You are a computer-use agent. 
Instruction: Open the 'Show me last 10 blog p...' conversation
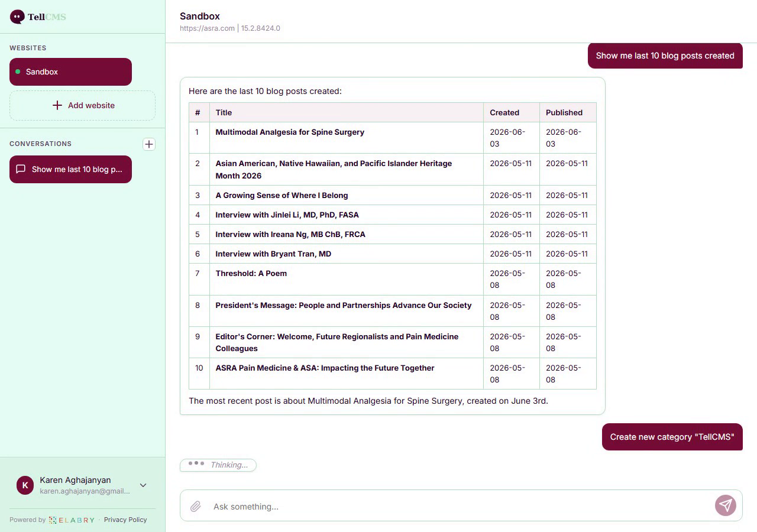coord(70,169)
